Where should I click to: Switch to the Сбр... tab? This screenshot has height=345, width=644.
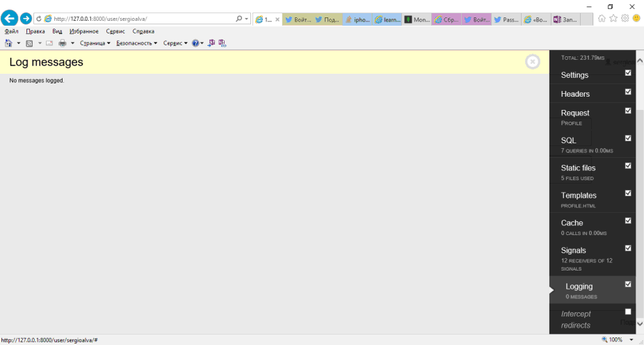pos(447,19)
